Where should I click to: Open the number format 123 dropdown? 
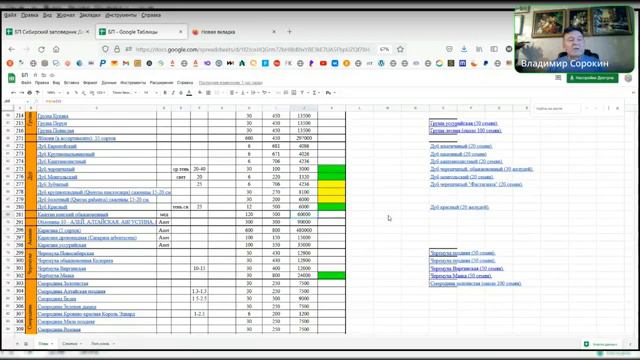101,93
